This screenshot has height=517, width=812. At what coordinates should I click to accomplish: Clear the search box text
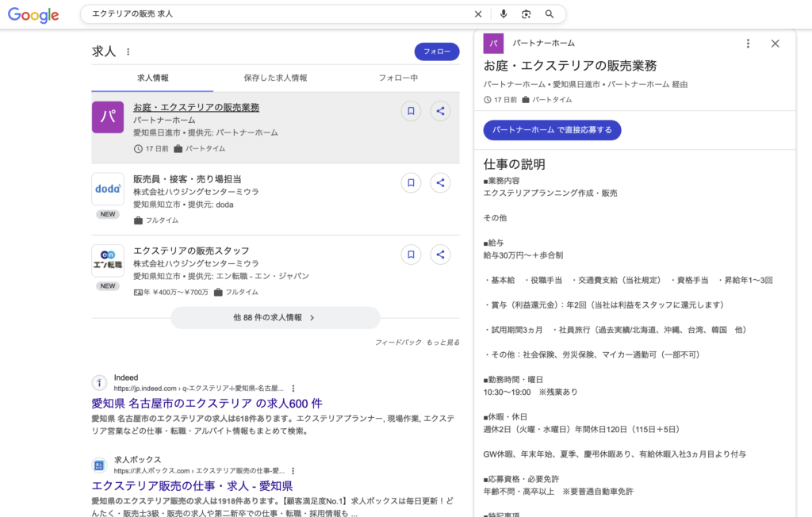(478, 14)
